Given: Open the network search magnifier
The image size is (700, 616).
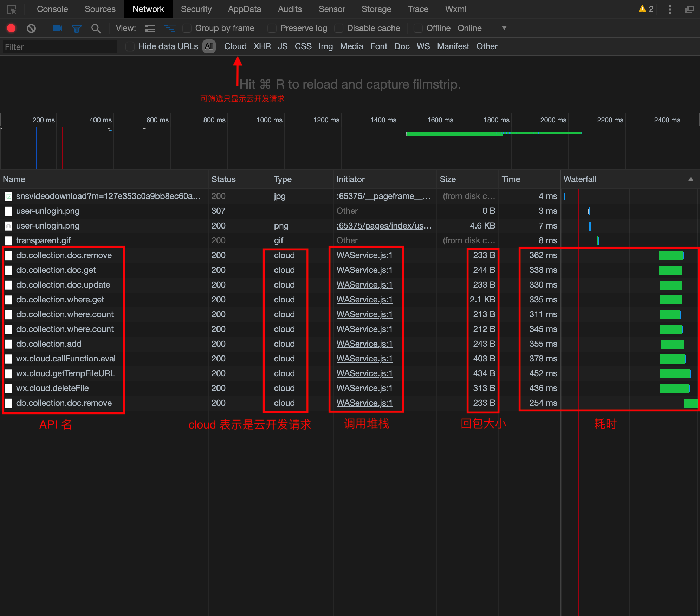Looking at the screenshot, I should [x=96, y=28].
